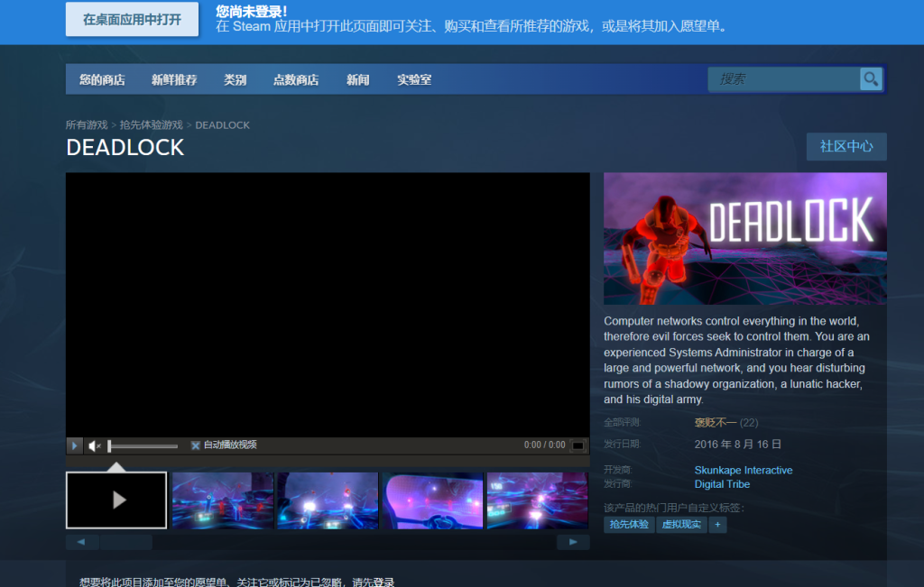
Task: Click the DEADLOCK breadcrumb link
Action: pos(222,124)
